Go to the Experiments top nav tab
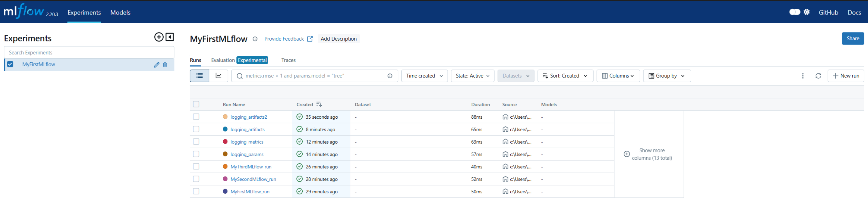This screenshot has height=202, width=868. pos(84,13)
